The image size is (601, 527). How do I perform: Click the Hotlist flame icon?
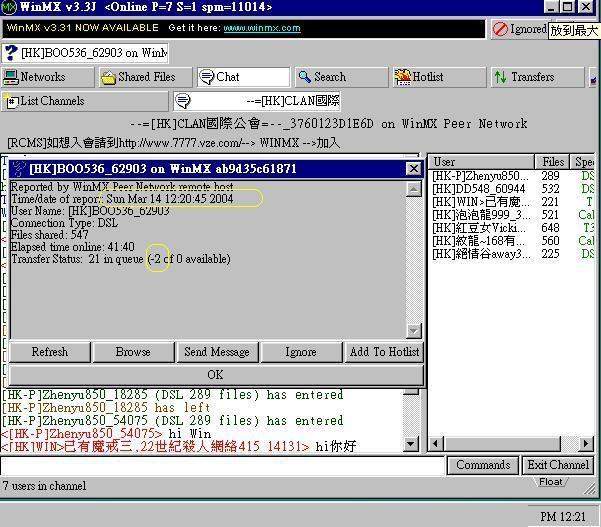[x=403, y=77]
